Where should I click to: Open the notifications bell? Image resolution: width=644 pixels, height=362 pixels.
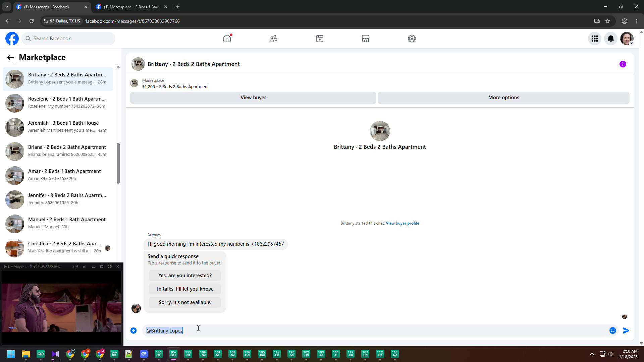click(x=610, y=39)
